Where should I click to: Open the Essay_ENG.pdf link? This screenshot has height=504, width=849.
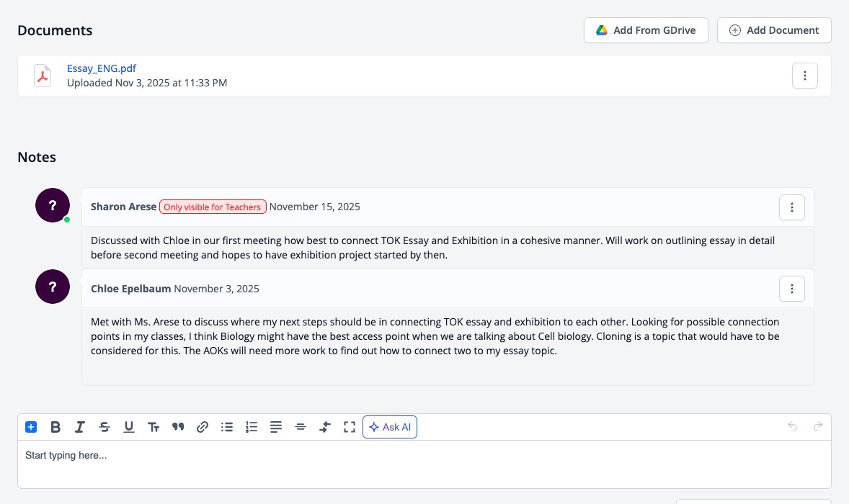point(101,68)
